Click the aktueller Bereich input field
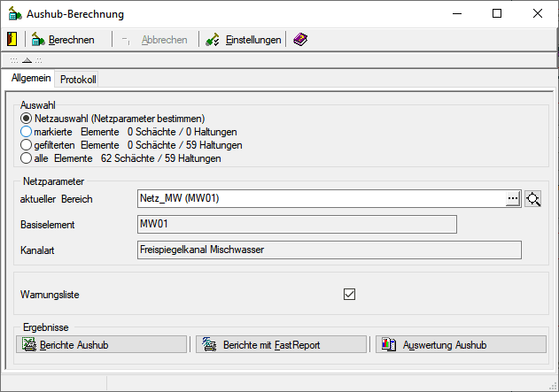Screen dimensions: 559x392 (319, 198)
